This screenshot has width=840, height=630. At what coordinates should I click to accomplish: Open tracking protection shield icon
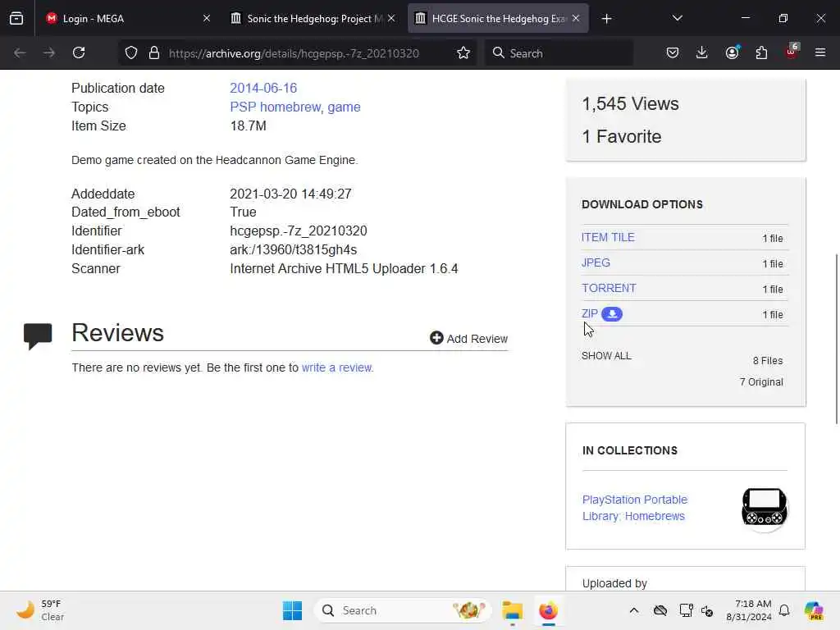[x=131, y=53]
